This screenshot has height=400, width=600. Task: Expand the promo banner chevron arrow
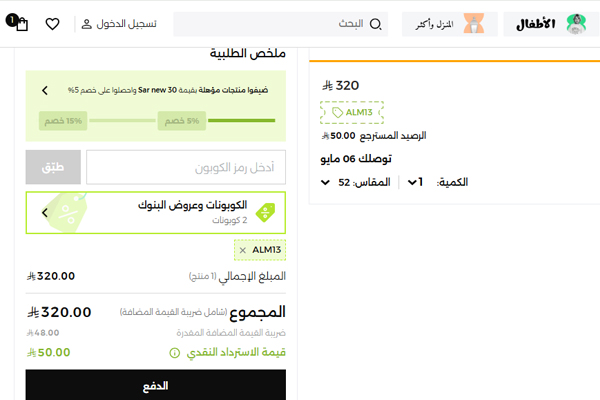click(x=45, y=90)
